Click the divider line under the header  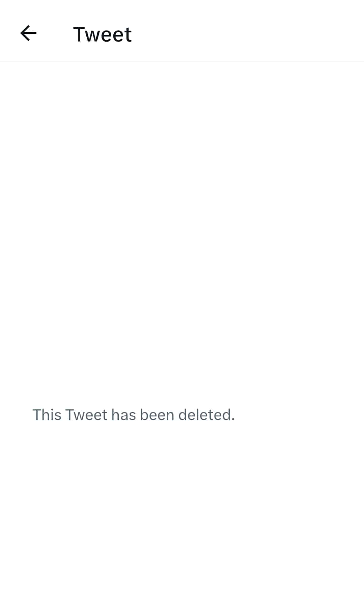pos(182,61)
